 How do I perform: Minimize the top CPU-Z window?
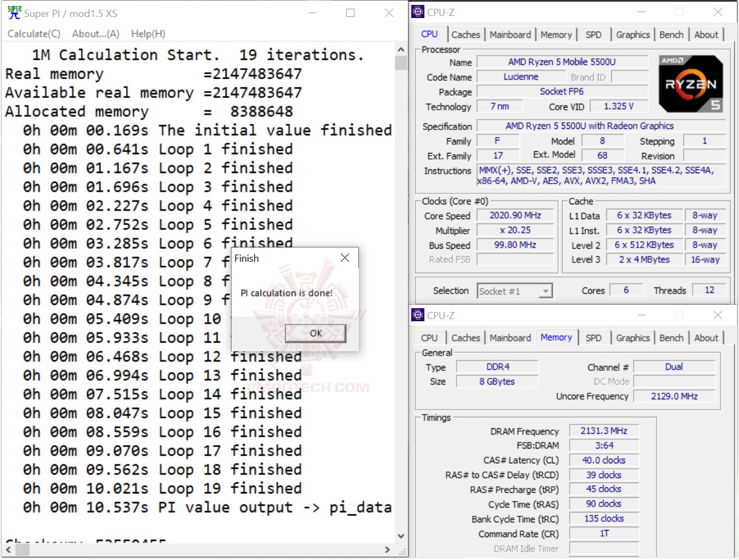point(641,11)
